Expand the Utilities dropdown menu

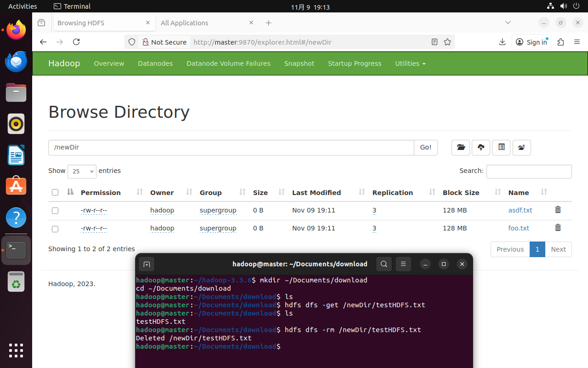pos(410,63)
